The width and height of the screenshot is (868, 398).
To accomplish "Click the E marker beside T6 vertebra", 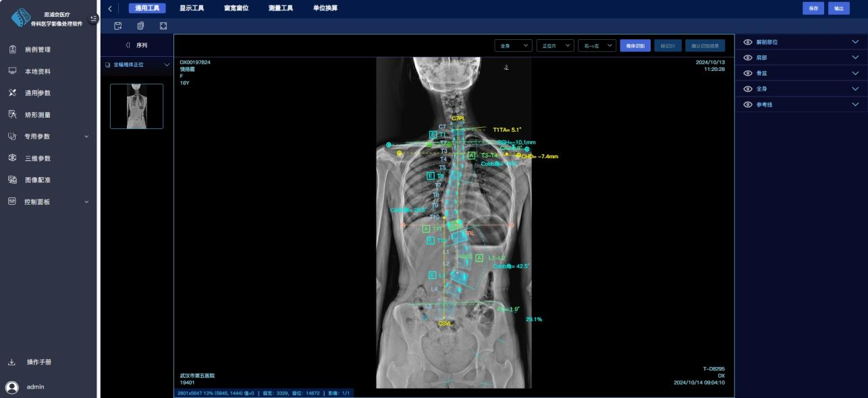I will tap(430, 176).
